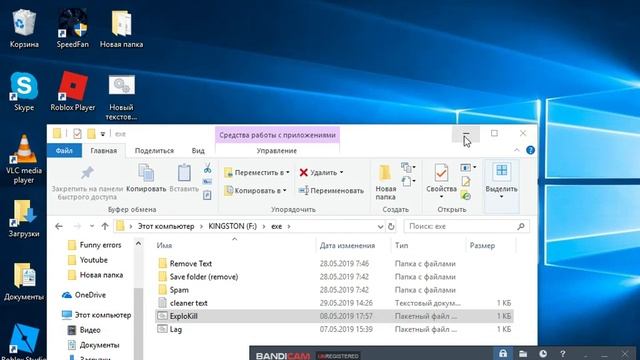Click the Pin to Quick access (Закрепить) icon

(87, 173)
